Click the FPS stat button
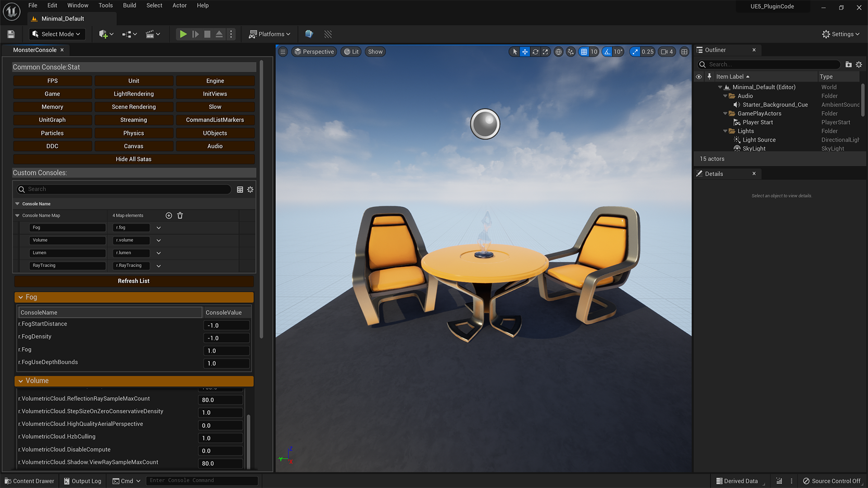The height and width of the screenshot is (488, 868). tap(52, 81)
